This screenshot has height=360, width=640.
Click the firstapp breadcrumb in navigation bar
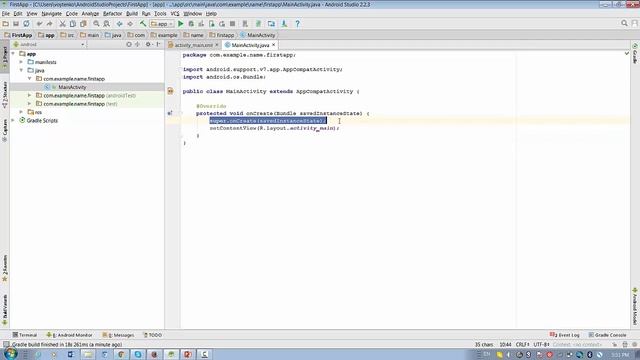coord(222,35)
